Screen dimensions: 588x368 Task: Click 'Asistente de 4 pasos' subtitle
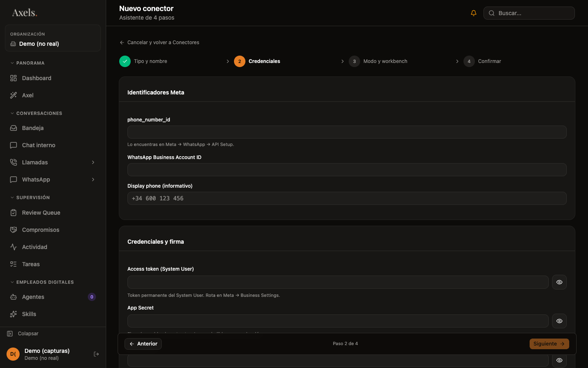pos(147,18)
